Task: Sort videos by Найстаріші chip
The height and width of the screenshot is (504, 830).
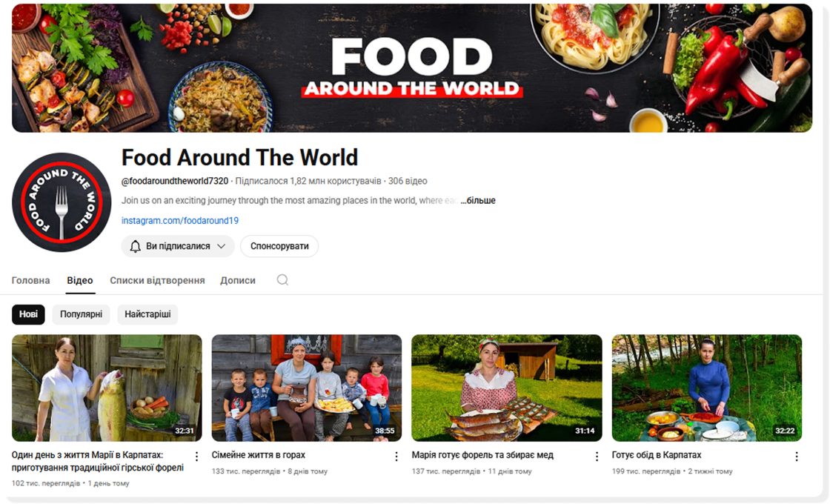Action: click(147, 314)
